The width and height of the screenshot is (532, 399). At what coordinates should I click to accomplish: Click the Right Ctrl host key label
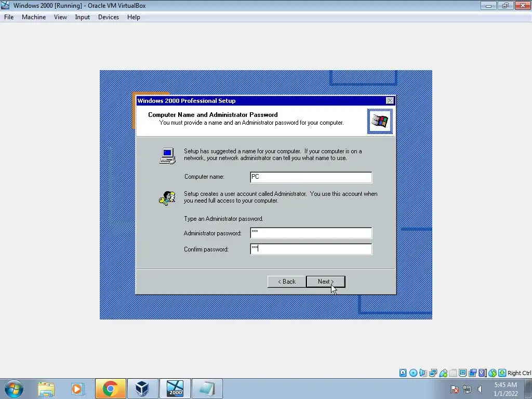point(519,373)
